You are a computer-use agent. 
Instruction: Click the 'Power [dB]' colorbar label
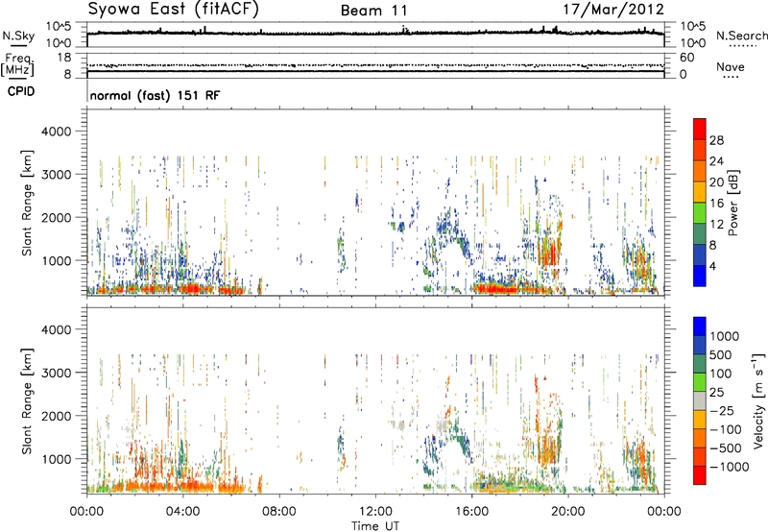(732, 203)
